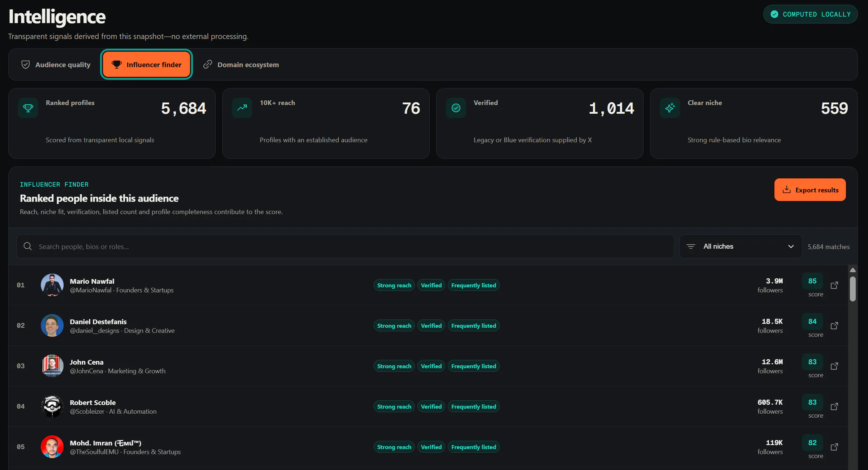
Task: Click the Verified count '1,014'
Action: coord(611,108)
